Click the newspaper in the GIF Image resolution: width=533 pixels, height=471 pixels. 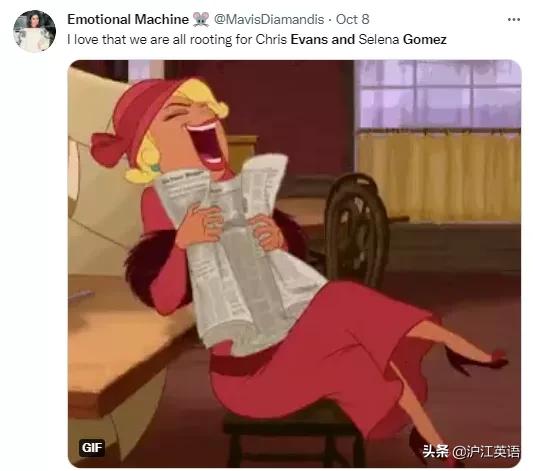[x=238, y=251]
